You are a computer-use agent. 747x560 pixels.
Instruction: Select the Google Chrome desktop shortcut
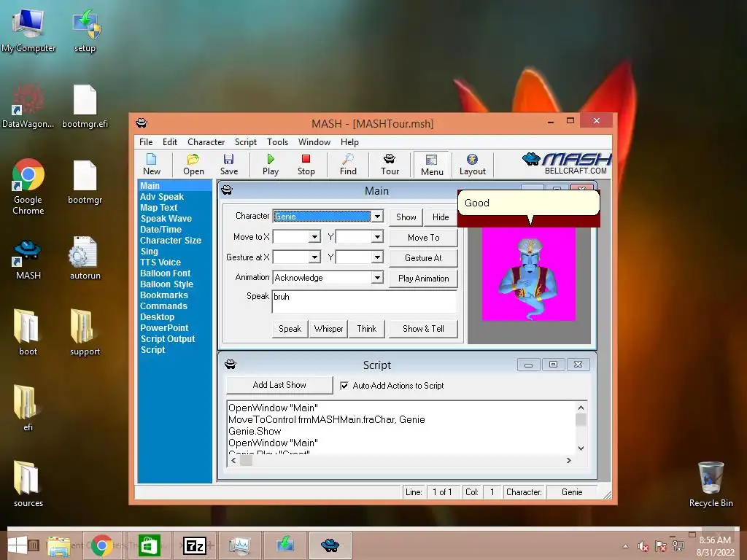point(28,186)
